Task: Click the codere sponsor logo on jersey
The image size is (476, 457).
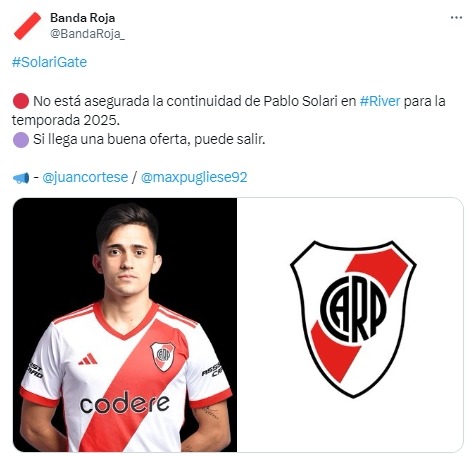Action: (x=124, y=403)
